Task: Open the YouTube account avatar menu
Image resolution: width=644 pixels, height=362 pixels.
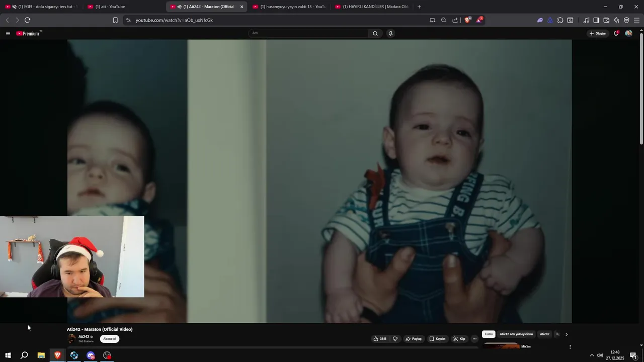Action: pyautogui.click(x=628, y=33)
